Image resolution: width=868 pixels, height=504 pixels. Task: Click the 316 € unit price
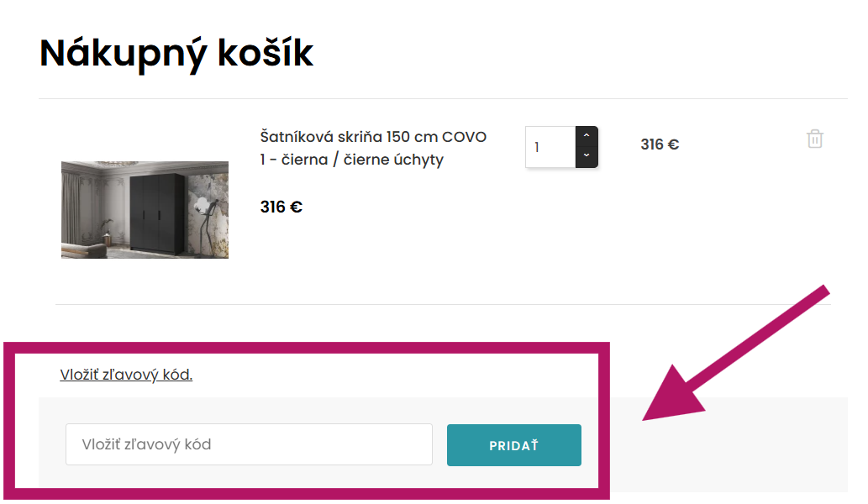(281, 206)
